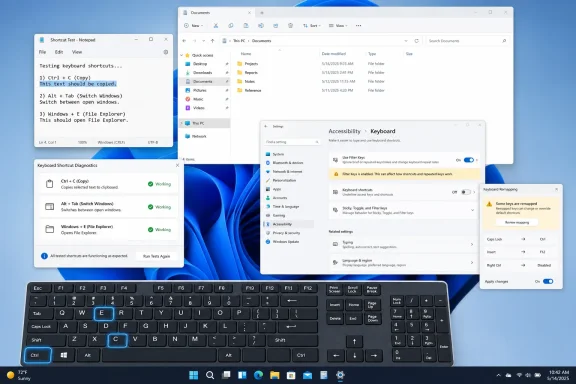Click the back arrow in Settings window
Image resolution: width=576 pixels, height=384 pixels.
pyautogui.click(x=266, y=126)
